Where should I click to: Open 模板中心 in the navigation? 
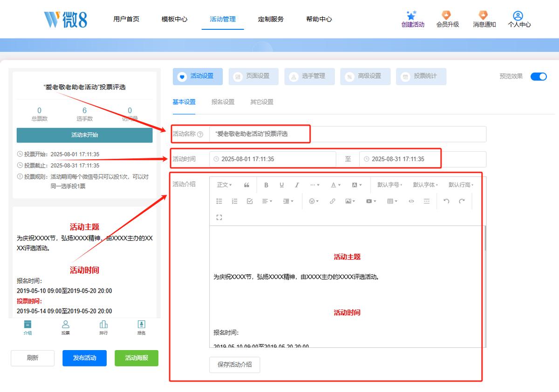(175, 19)
